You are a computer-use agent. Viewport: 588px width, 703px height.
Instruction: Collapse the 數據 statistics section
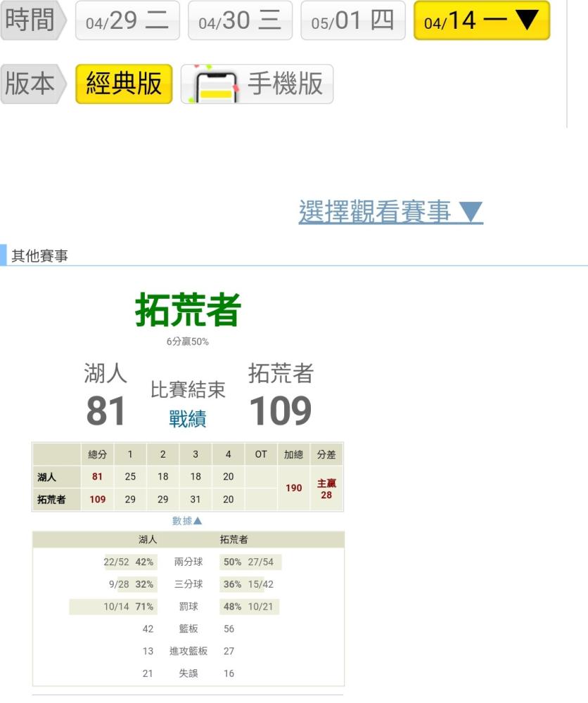tap(187, 520)
